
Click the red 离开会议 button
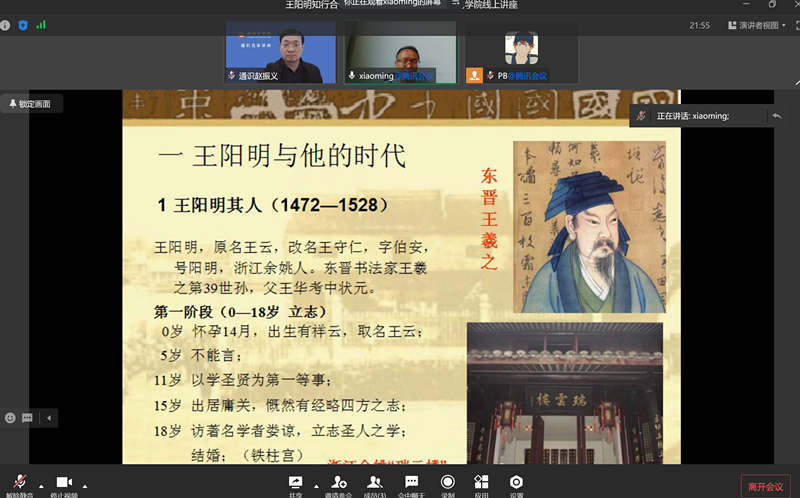click(x=763, y=486)
